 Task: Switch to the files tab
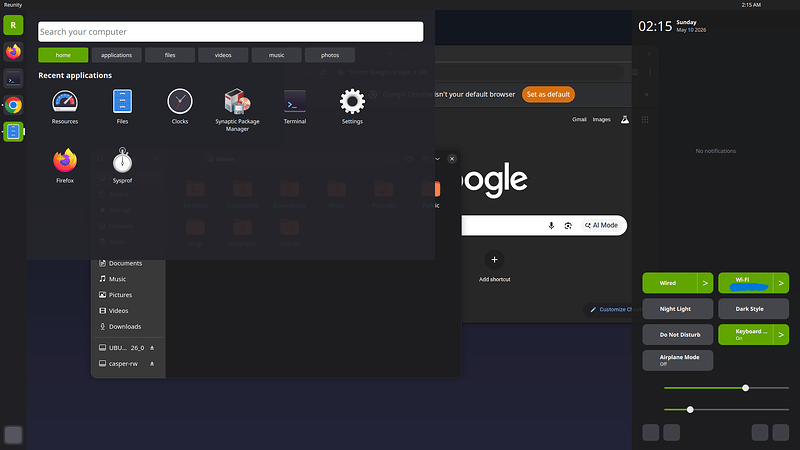coord(170,55)
